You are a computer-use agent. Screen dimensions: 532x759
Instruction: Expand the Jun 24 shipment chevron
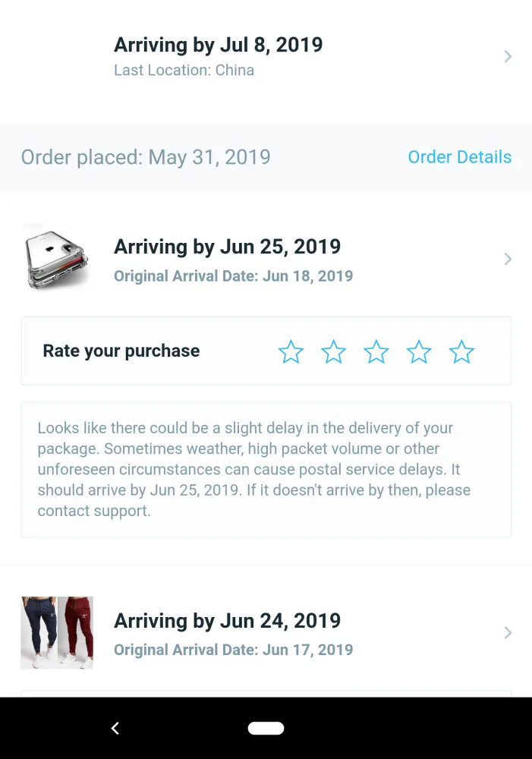click(x=508, y=633)
